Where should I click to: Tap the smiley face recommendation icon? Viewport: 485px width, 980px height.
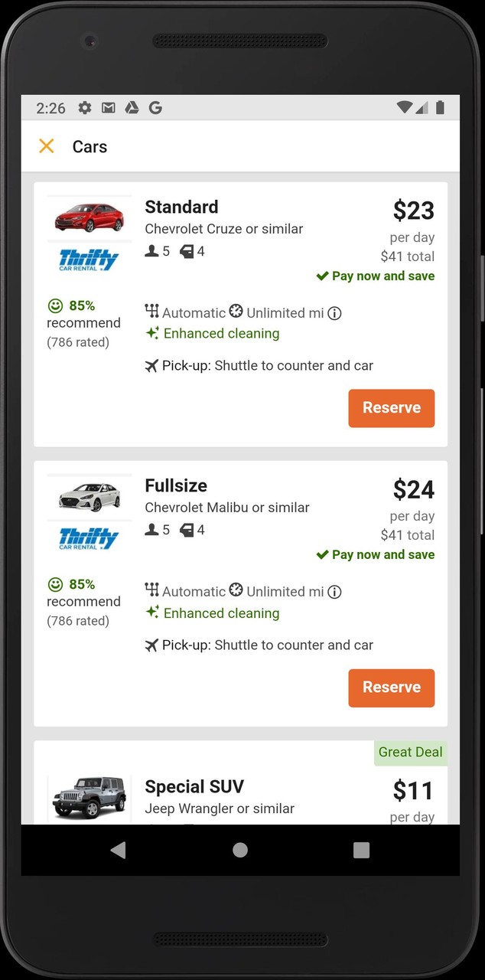(x=55, y=305)
